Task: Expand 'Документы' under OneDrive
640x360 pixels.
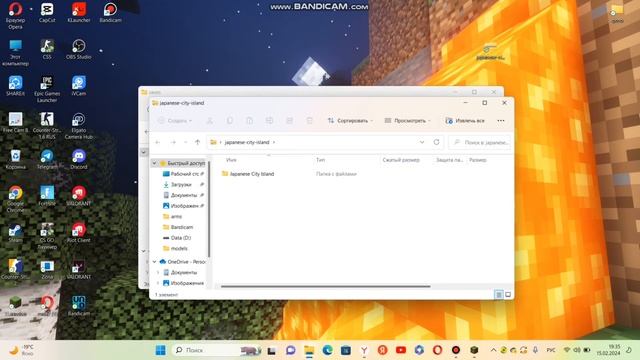Action: pos(158,272)
